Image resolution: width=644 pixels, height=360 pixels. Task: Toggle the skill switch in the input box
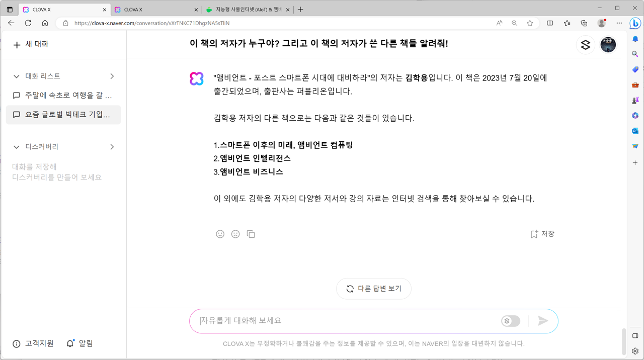click(511, 321)
